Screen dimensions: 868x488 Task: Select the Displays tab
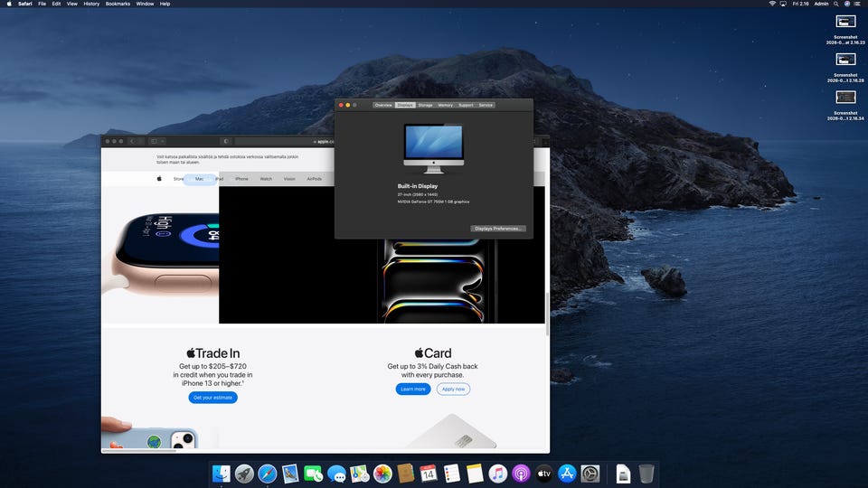pyautogui.click(x=405, y=105)
